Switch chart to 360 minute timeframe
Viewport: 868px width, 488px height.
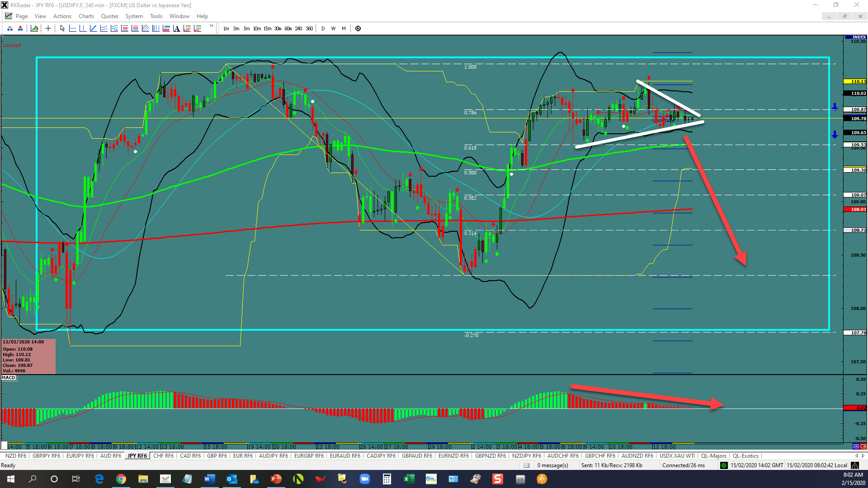click(309, 28)
